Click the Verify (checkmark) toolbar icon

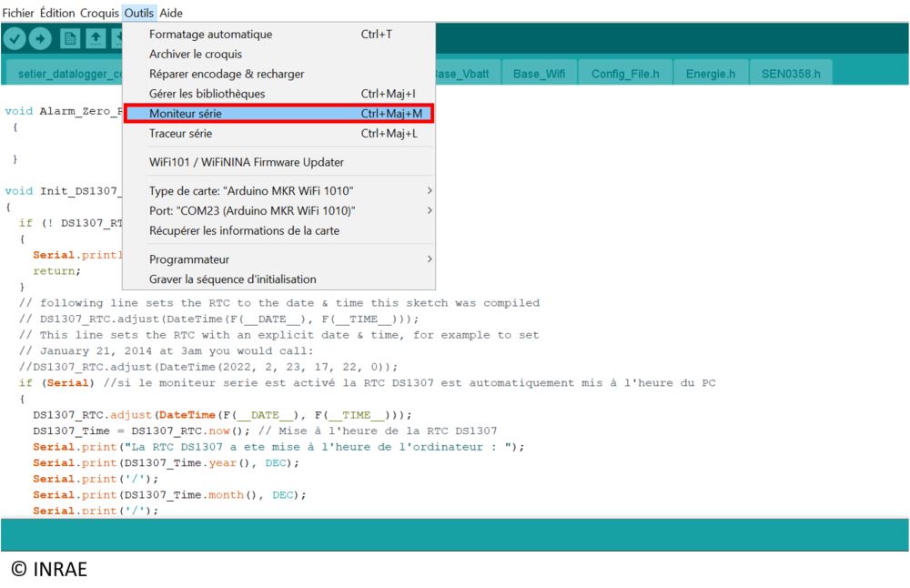tap(14, 38)
